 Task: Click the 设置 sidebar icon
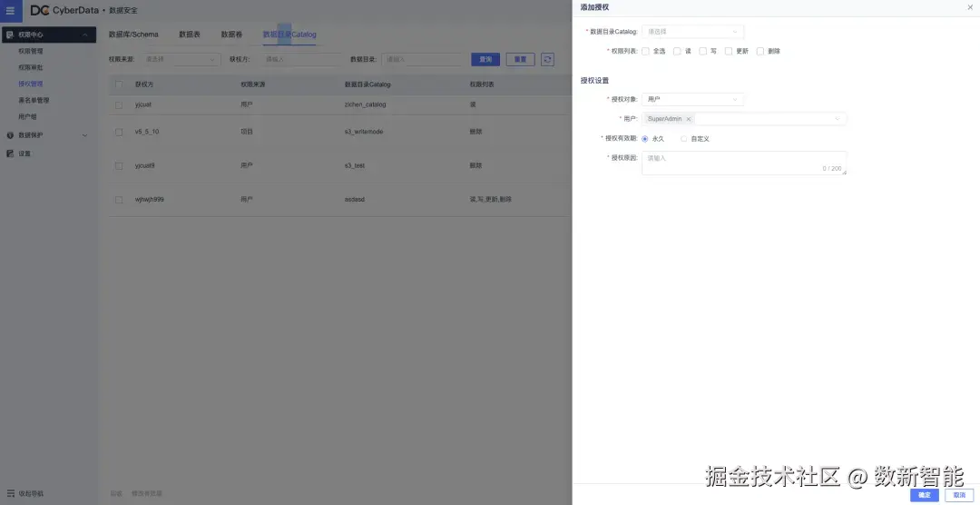[10, 153]
